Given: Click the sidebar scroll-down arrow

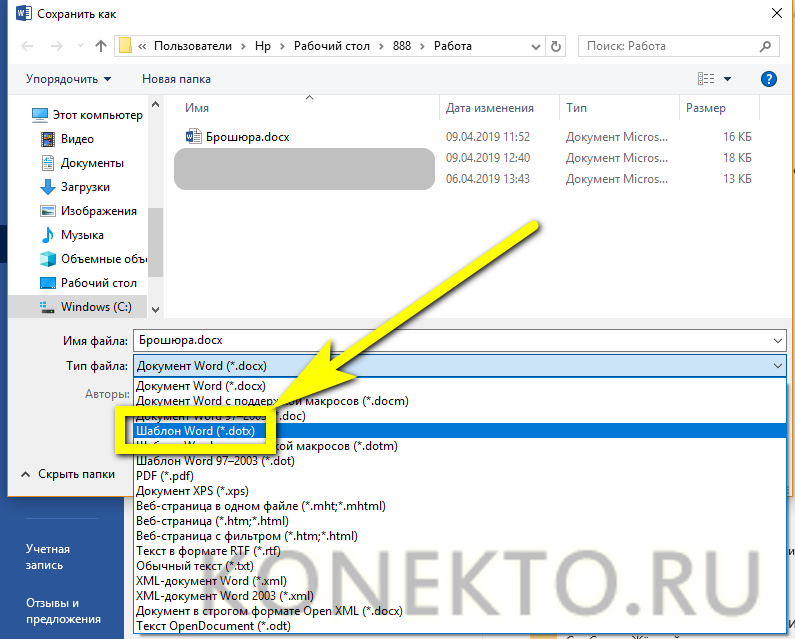Looking at the screenshot, I should (x=156, y=309).
